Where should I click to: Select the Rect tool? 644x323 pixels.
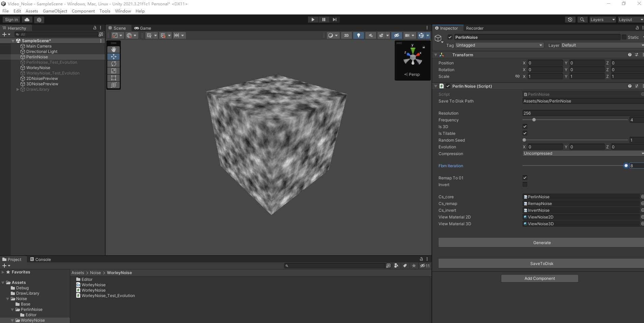point(113,78)
